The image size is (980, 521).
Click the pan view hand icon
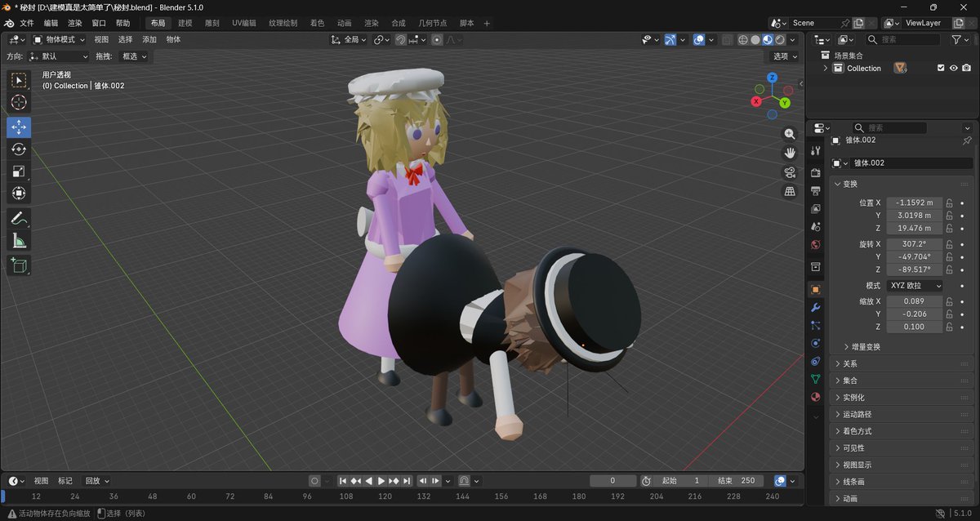(x=790, y=153)
